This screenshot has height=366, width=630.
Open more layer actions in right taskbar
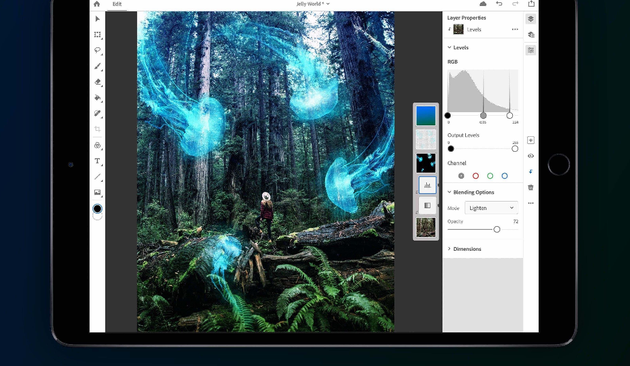tap(531, 203)
